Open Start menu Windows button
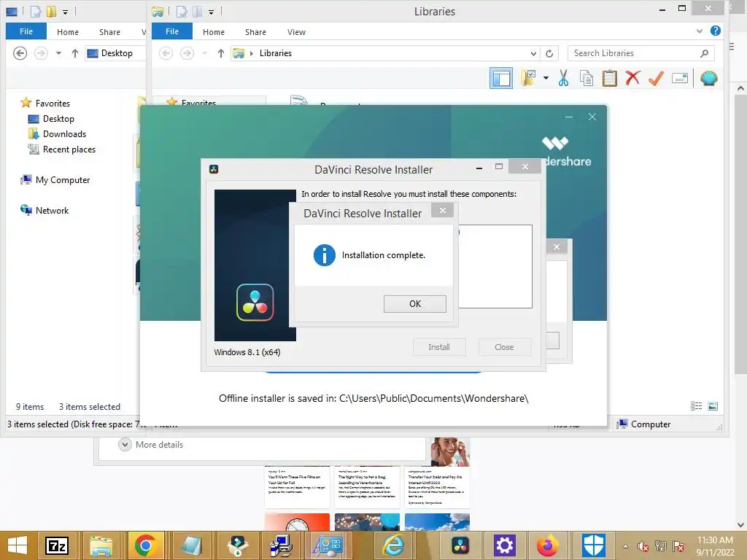747x560 pixels. pyautogui.click(x=18, y=545)
